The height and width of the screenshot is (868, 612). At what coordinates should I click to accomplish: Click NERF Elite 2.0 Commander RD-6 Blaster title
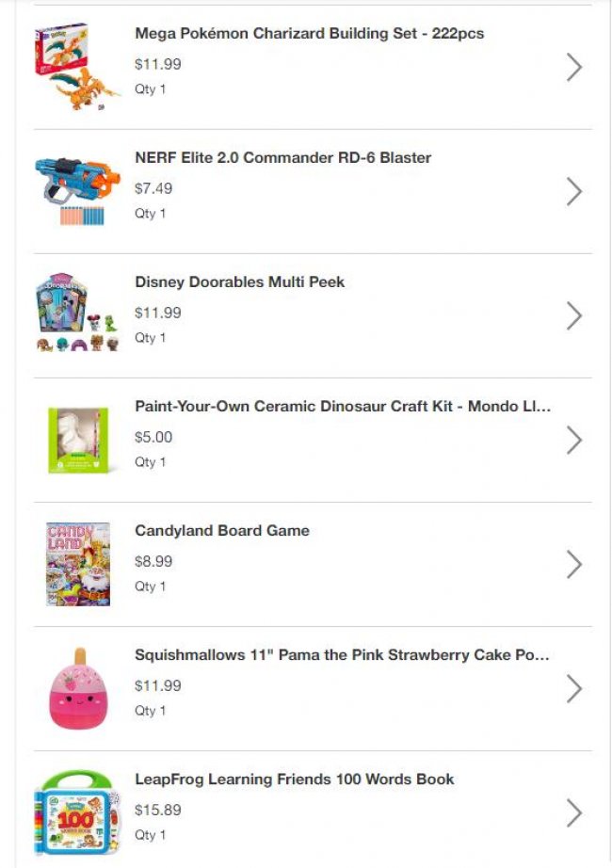pyautogui.click(x=282, y=158)
